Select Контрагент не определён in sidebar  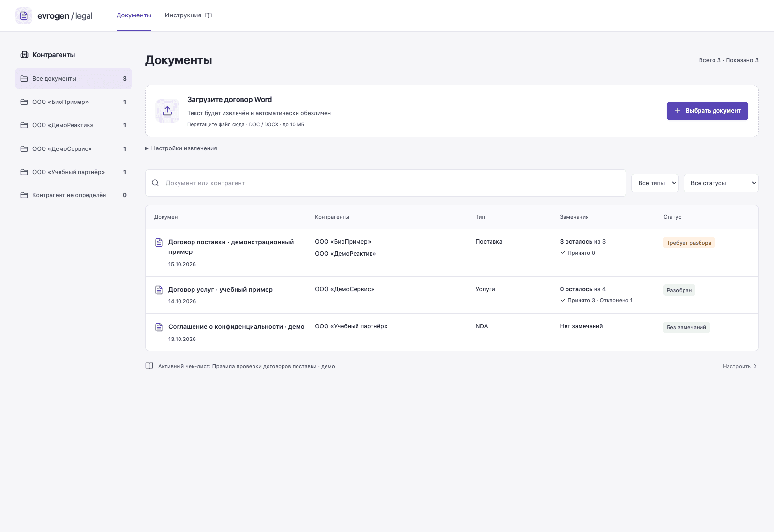coord(74,195)
